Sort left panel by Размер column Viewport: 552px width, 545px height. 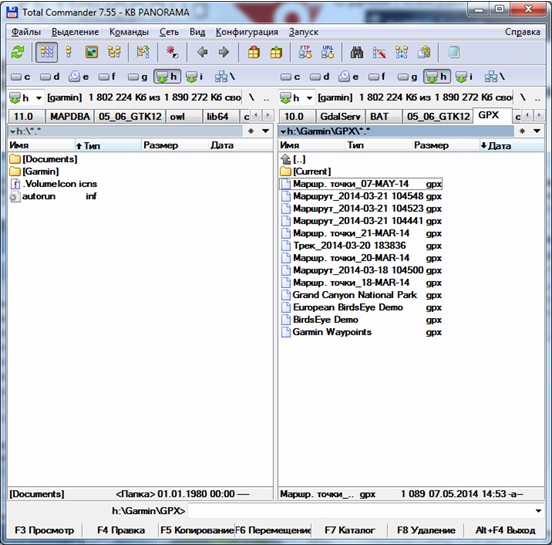pyautogui.click(x=175, y=145)
